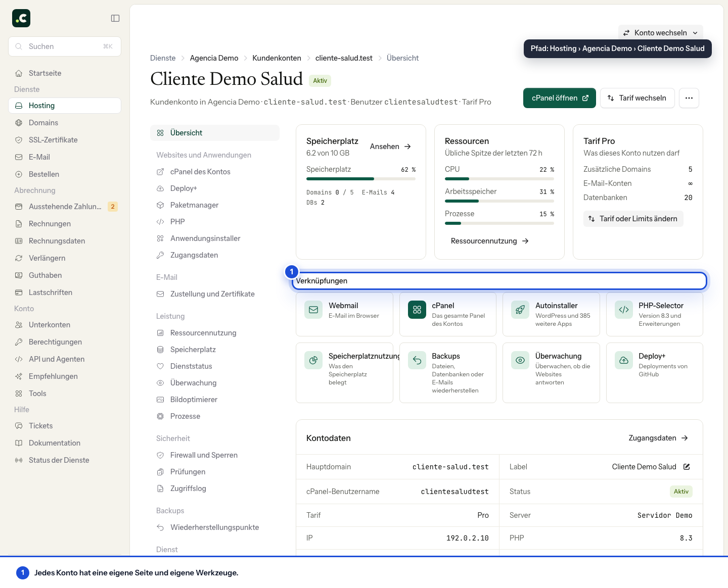The image size is (728, 588).
Task: Open the more options ellipsis button
Action: pos(689,98)
